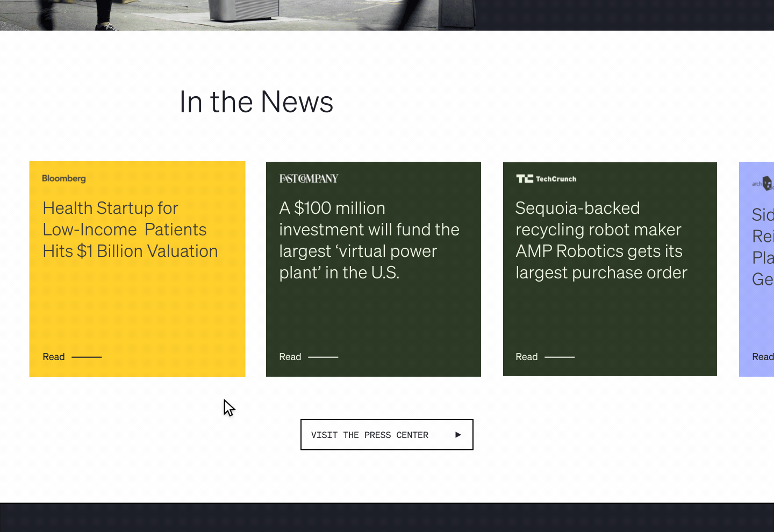The image size is (774, 532).
Task: Open the '$100 million investment' headline
Action: pyautogui.click(x=369, y=240)
